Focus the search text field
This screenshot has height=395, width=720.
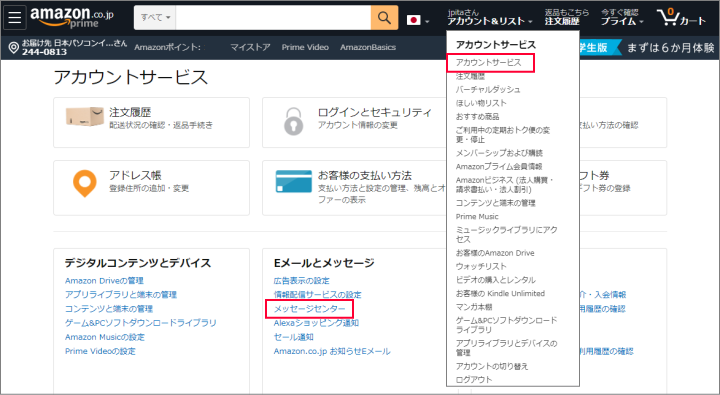coord(273,18)
